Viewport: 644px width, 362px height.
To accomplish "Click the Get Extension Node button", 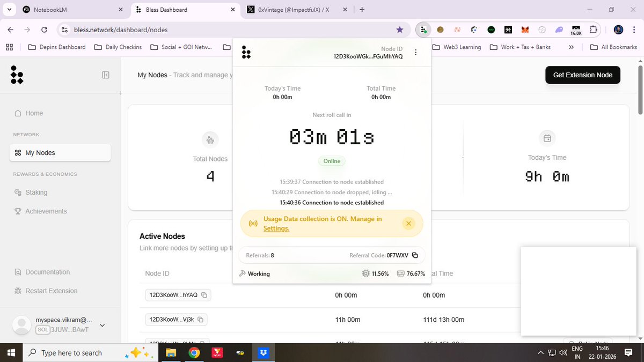I will [x=583, y=75].
